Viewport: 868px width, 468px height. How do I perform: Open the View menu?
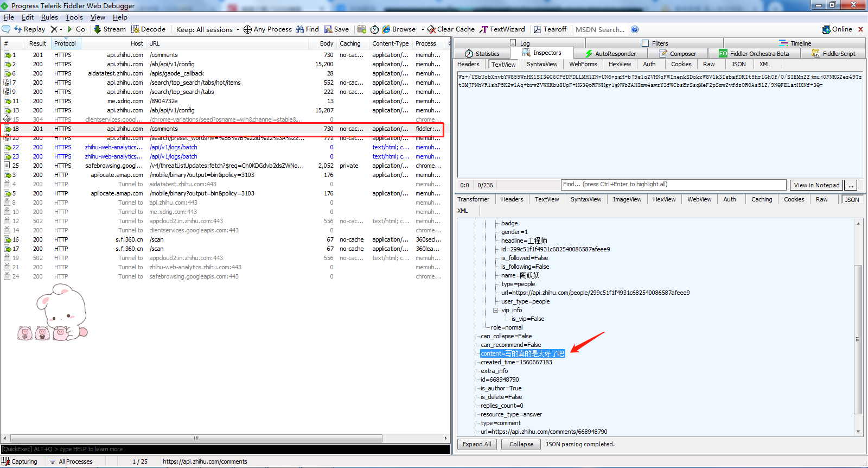(x=98, y=17)
